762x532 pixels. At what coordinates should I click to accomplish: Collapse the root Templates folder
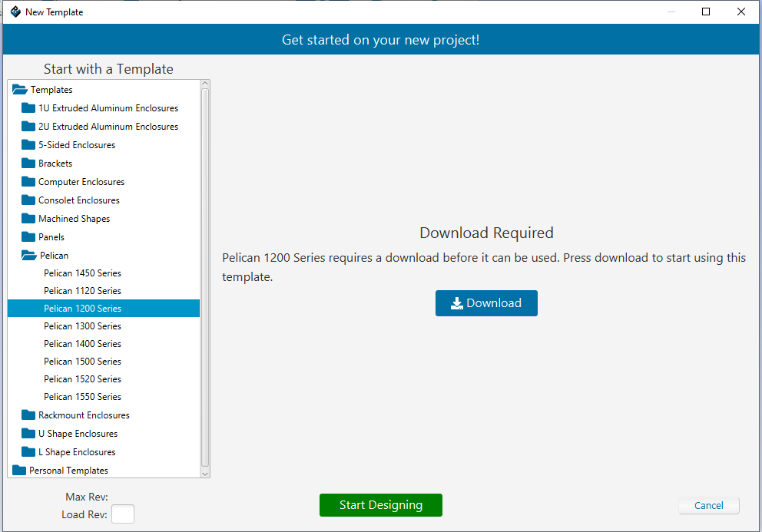tap(20, 90)
